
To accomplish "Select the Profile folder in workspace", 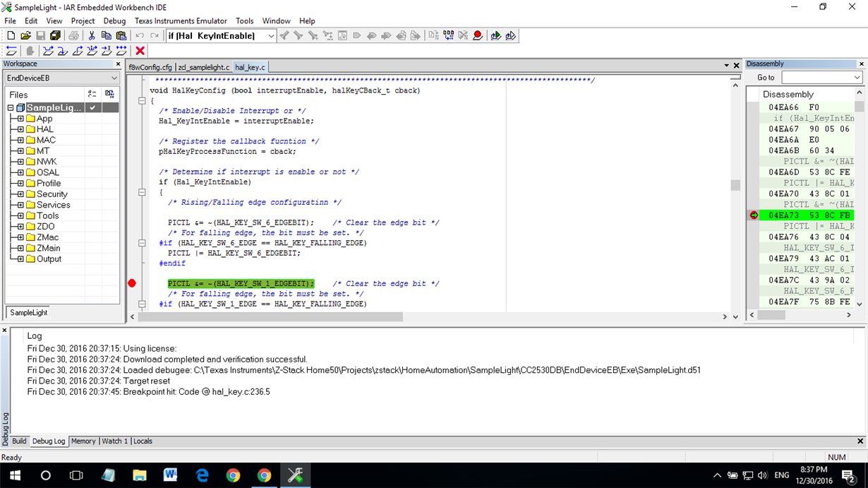I will point(49,183).
